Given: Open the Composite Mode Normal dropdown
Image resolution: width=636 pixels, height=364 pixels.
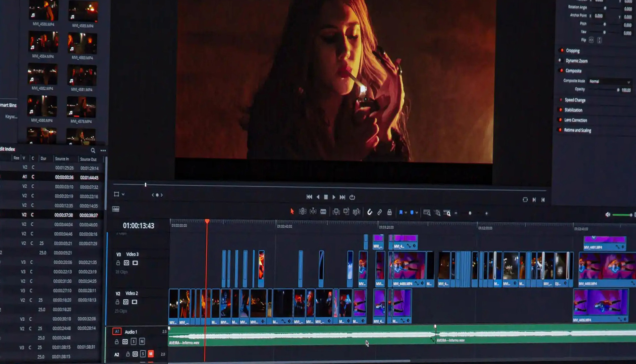Looking at the screenshot, I should coord(609,81).
